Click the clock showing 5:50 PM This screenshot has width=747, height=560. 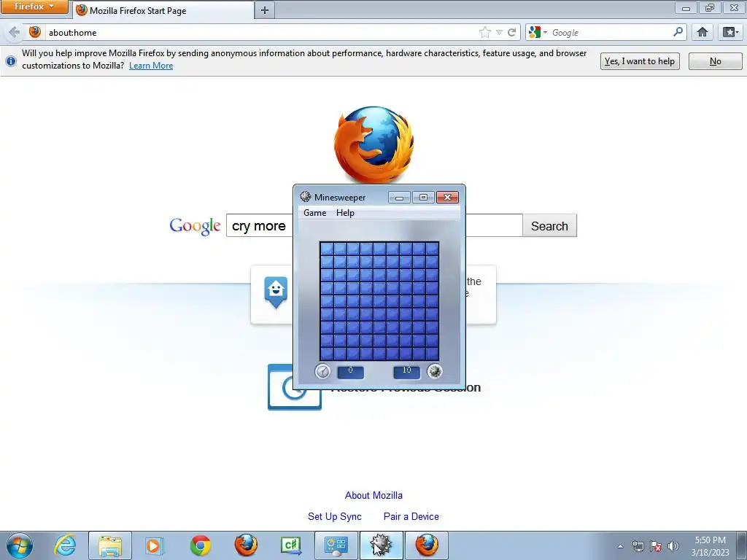tap(710, 546)
